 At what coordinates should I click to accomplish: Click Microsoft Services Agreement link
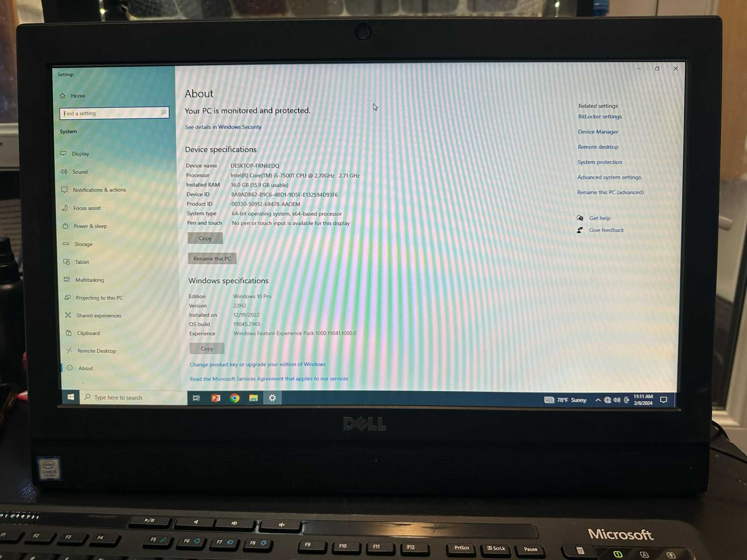point(268,378)
